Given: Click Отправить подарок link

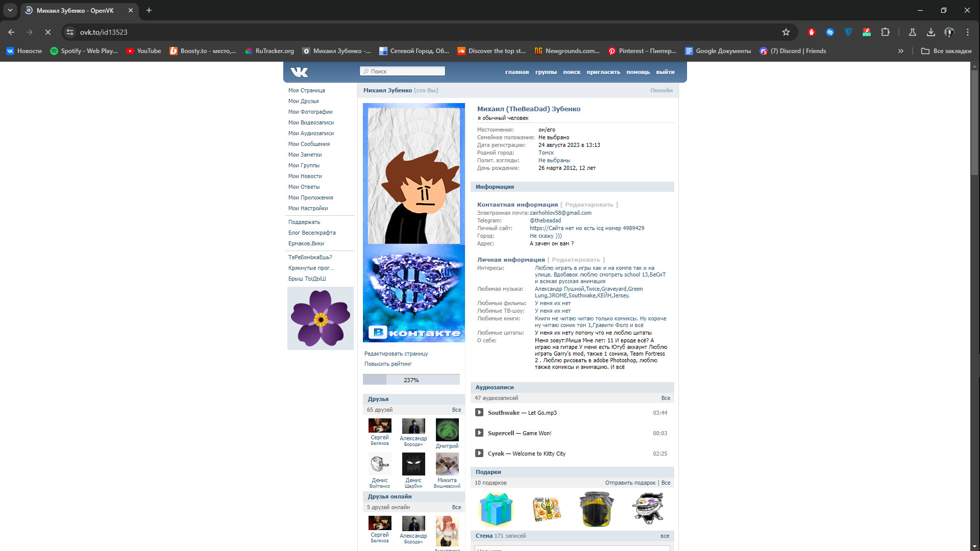Looking at the screenshot, I should (630, 483).
